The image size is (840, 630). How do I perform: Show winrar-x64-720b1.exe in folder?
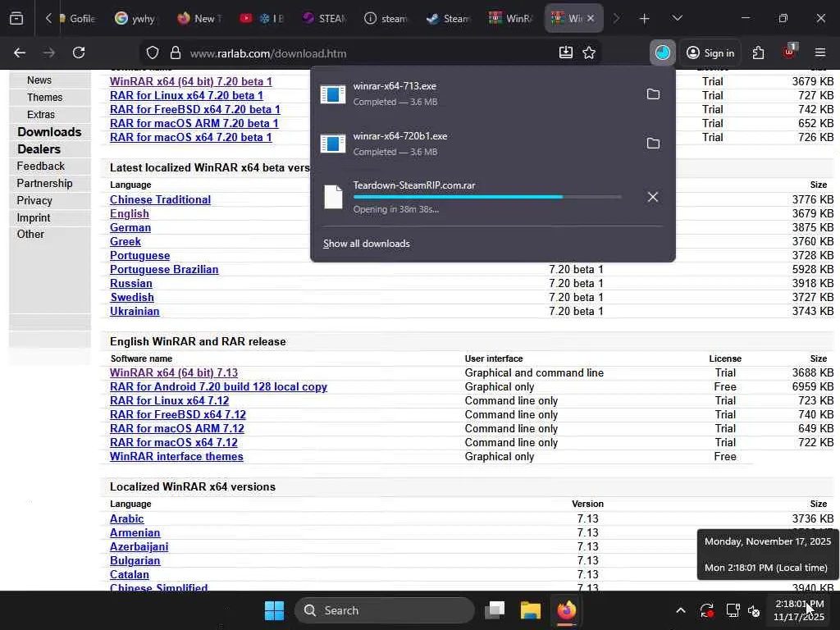[x=652, y=144]
